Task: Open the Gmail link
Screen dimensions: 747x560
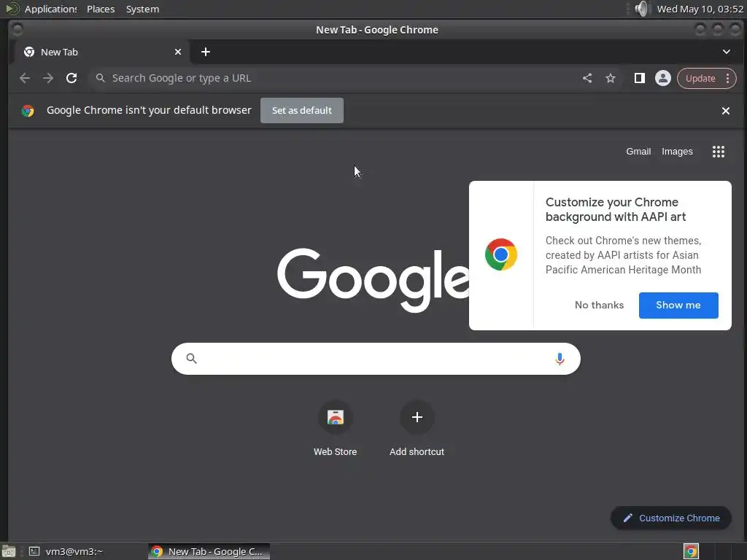Action: [x=638, y=152]
